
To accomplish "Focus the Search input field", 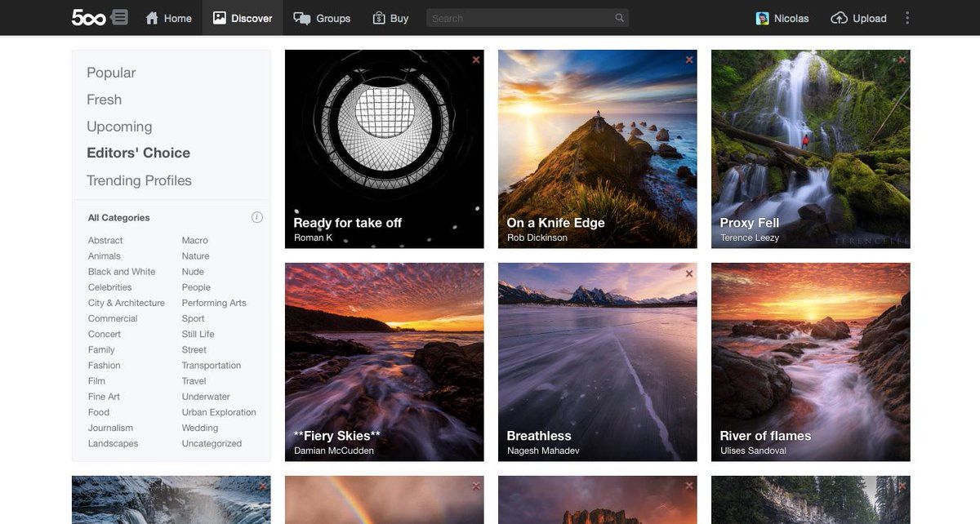I will pyautogui.click(x=519, y=18).
